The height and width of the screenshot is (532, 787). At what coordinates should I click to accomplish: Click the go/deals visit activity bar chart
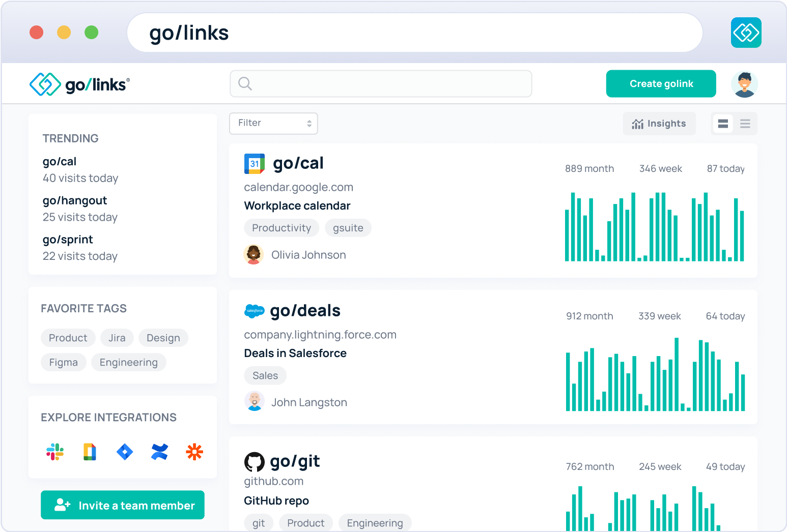656,376
